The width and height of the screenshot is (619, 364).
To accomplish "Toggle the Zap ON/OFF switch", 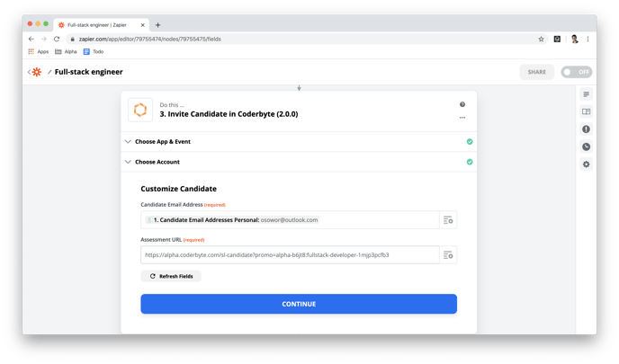I will pos(577,72).
